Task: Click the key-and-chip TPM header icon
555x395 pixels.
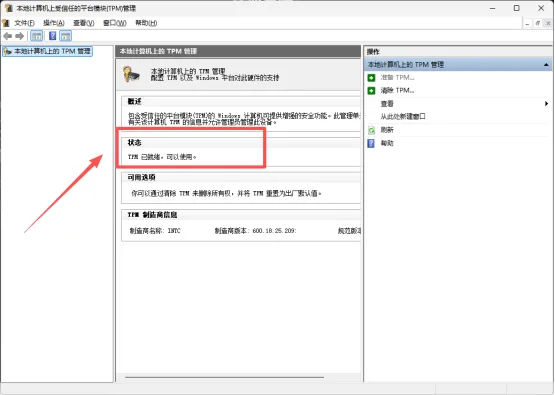Action: pyautogui.click(x=131, y=74)
